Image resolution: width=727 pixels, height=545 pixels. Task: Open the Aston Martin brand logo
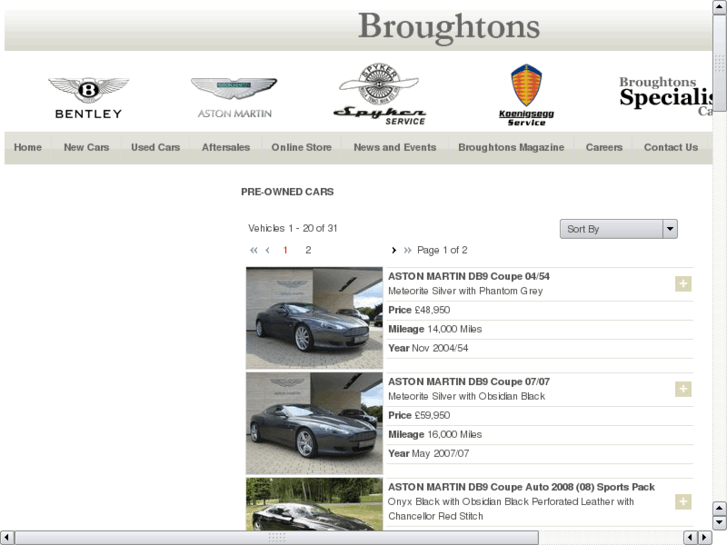234,98
